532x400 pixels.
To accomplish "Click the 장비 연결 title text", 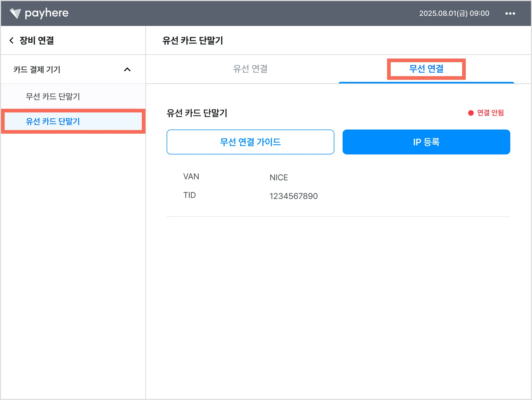I will (37, 40).
